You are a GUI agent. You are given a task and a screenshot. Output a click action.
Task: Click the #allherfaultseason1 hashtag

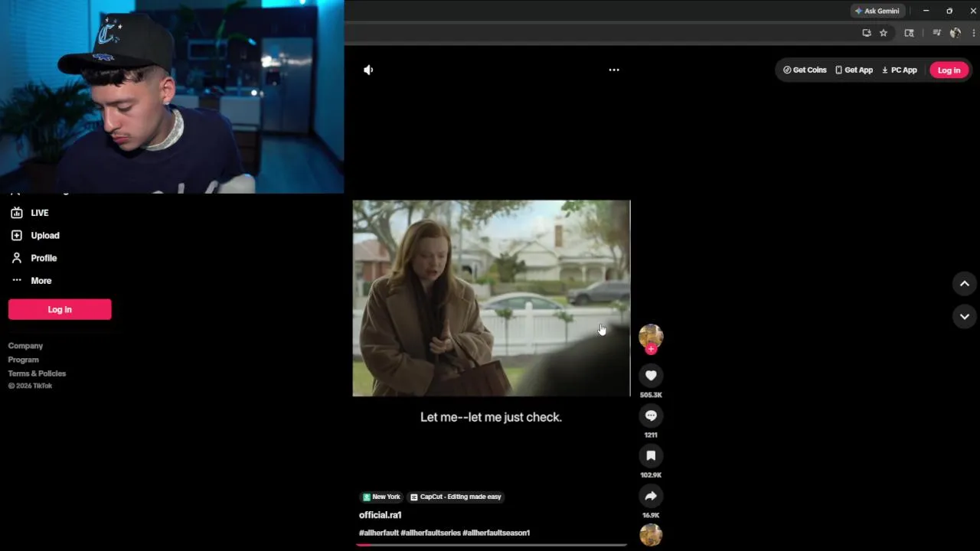click(x=496, y=533)
